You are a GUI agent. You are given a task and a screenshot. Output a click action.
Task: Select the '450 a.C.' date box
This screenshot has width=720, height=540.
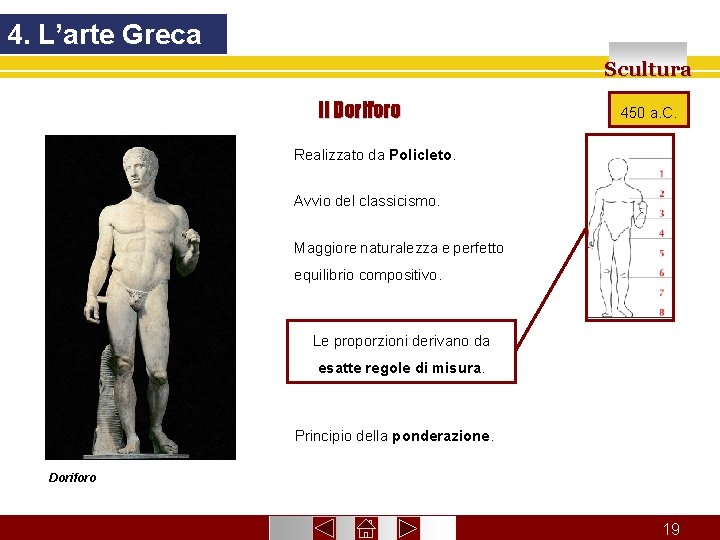pos(649,110)
